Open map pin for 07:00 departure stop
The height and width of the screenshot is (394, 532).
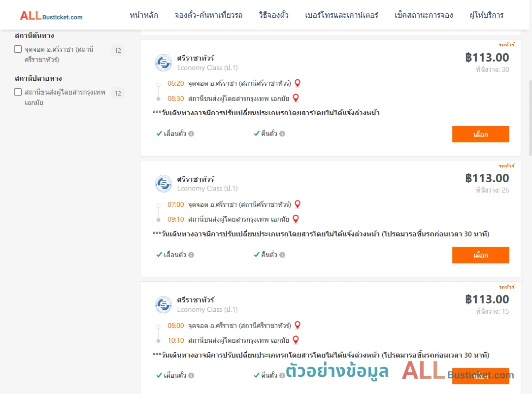click(298, 204)
